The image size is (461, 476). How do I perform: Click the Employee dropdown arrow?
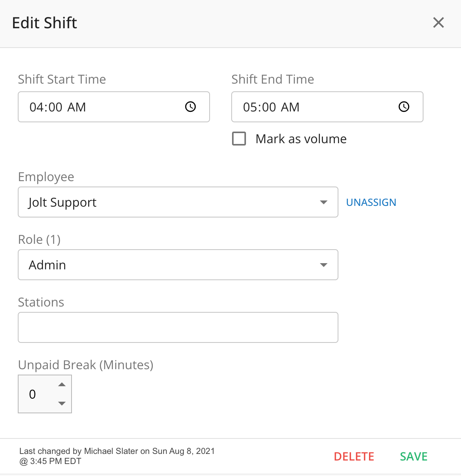tap(324, 202)
